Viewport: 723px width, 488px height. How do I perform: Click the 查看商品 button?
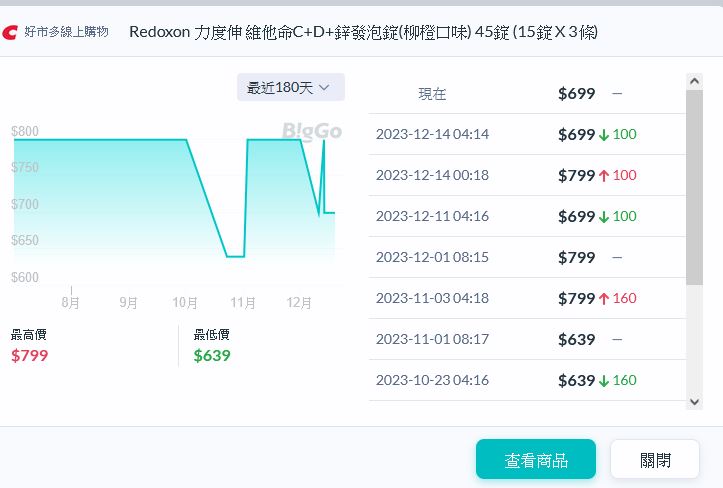pos(535,460)
